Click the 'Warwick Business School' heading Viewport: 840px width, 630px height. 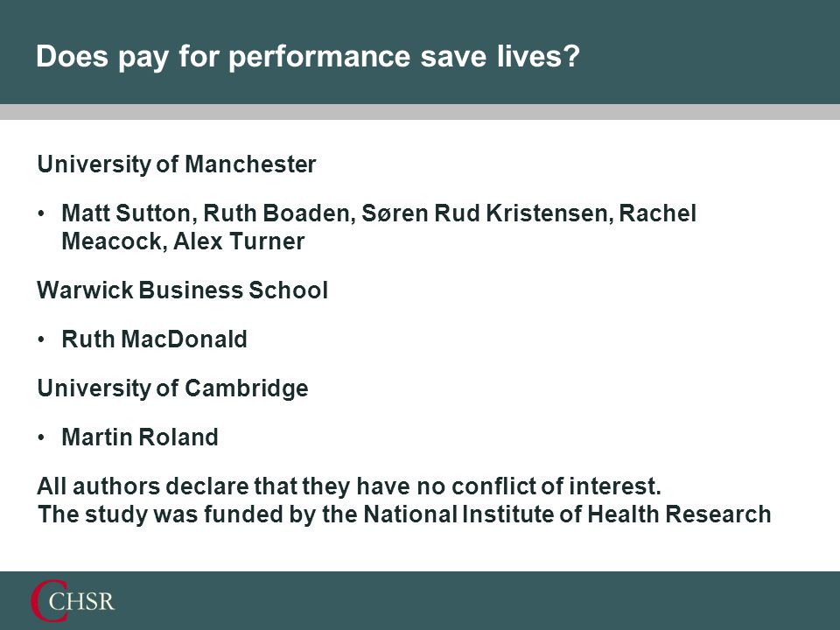[x=182, y=290]
